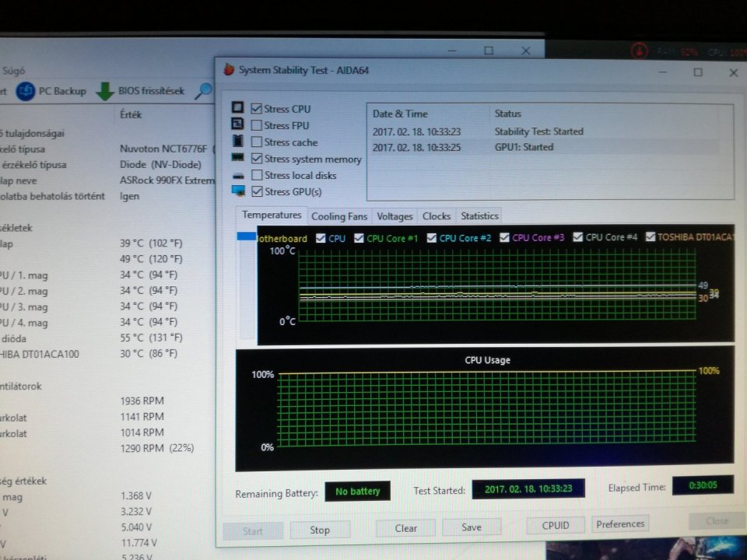Click the greyed Close button
Viewport: 747px width, 560px height.
point(717,520)
